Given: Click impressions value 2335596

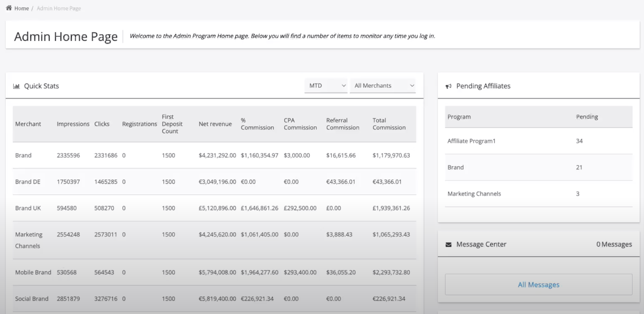Looking at the screenshot, I should [68, 155].
